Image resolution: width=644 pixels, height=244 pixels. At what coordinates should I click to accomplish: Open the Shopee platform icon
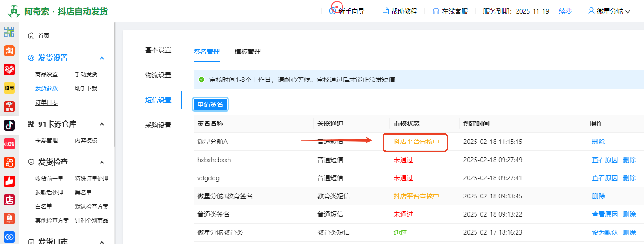tap(9, 218)
